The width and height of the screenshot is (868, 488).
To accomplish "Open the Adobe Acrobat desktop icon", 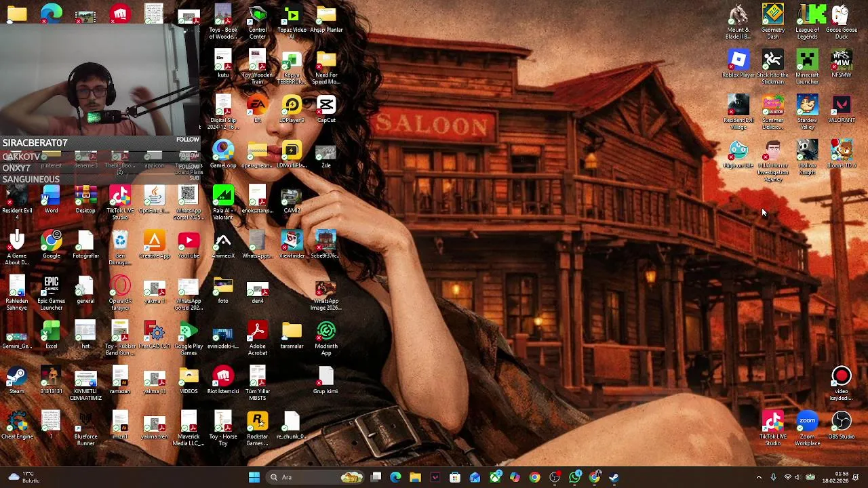I will point(257,338).
